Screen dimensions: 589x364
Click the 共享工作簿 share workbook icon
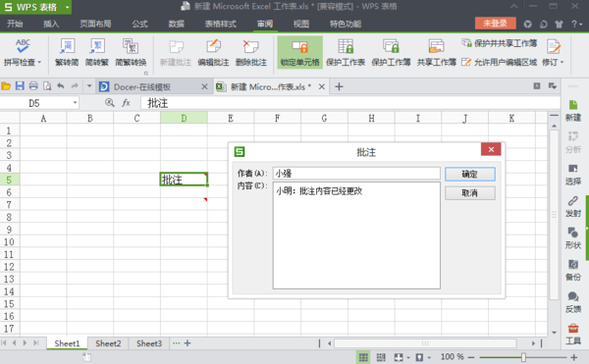[x=437, y=46]
